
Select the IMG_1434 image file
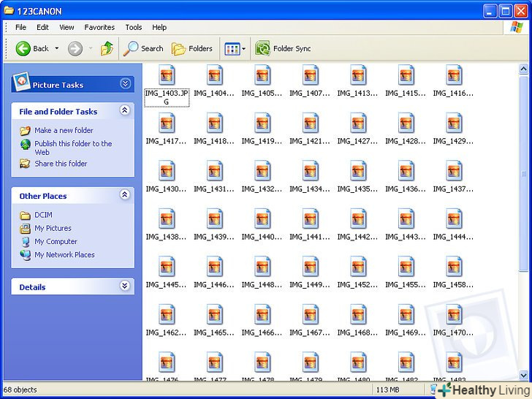coord(311,170)
